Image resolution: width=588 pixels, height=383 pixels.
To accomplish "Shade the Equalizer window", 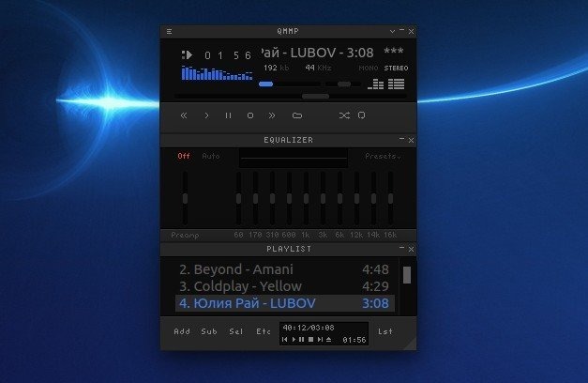I will pyautogui.click(x=401, y=140).
